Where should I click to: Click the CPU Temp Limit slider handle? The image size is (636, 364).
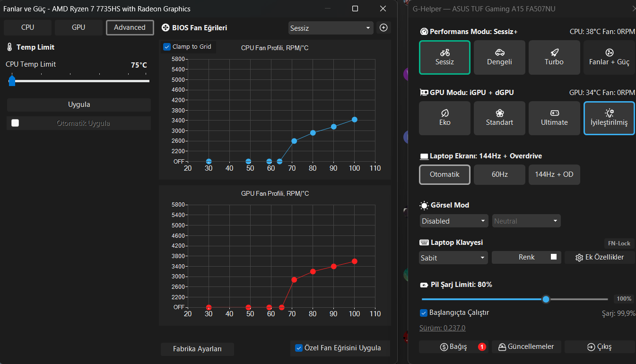click(x=12, y=81)
